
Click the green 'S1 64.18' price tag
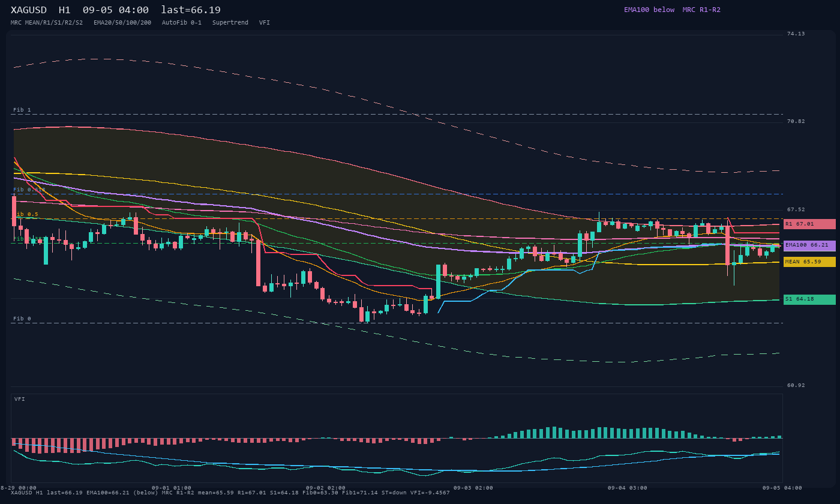click(809, 299)
